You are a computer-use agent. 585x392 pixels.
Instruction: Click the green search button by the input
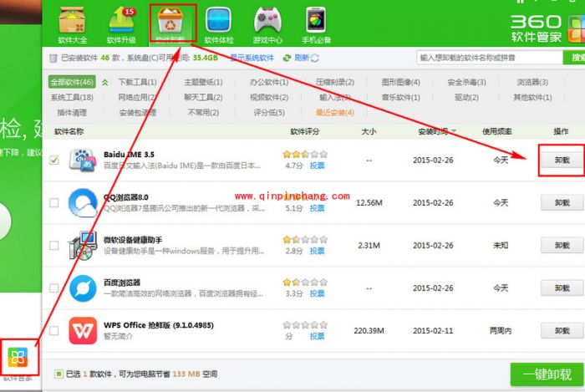[574, 58]
